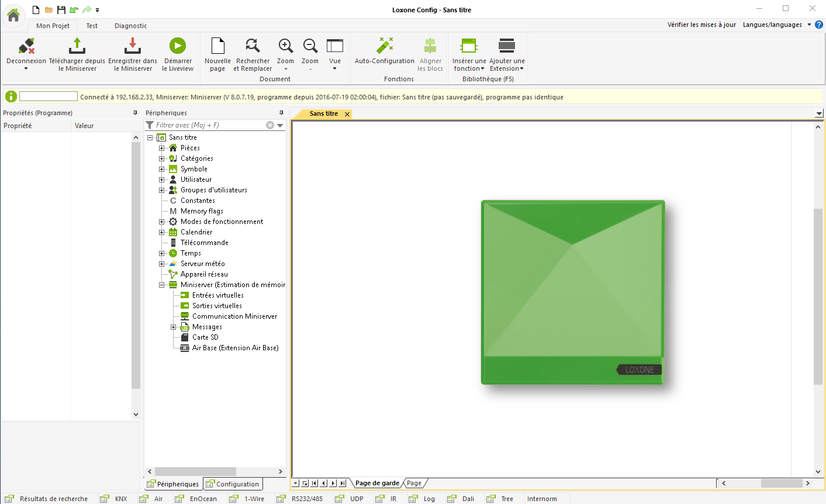This screenshot has height=504, width=826.
Task: Click the open folder quick-access icon
Action: [49, 10]
